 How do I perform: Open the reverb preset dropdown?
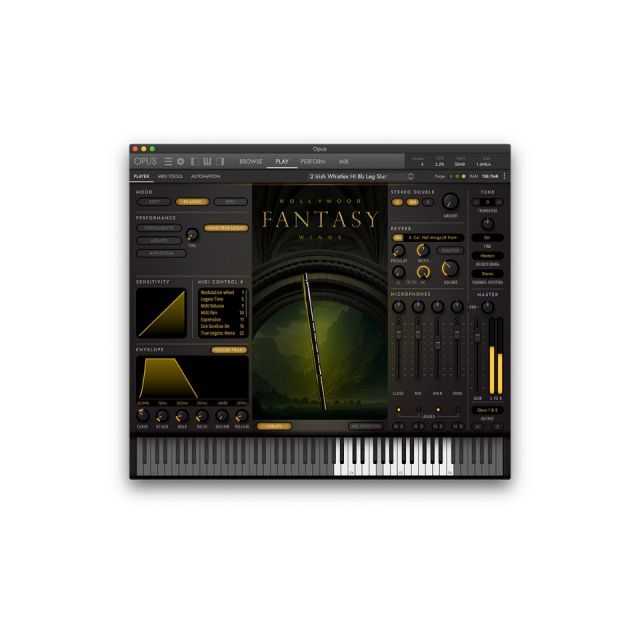click(434, 238)
